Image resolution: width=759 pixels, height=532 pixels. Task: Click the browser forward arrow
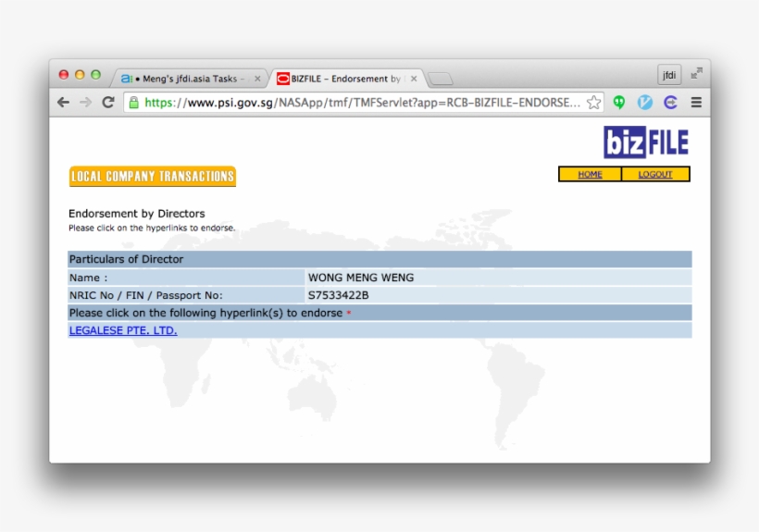pos(85,103)
